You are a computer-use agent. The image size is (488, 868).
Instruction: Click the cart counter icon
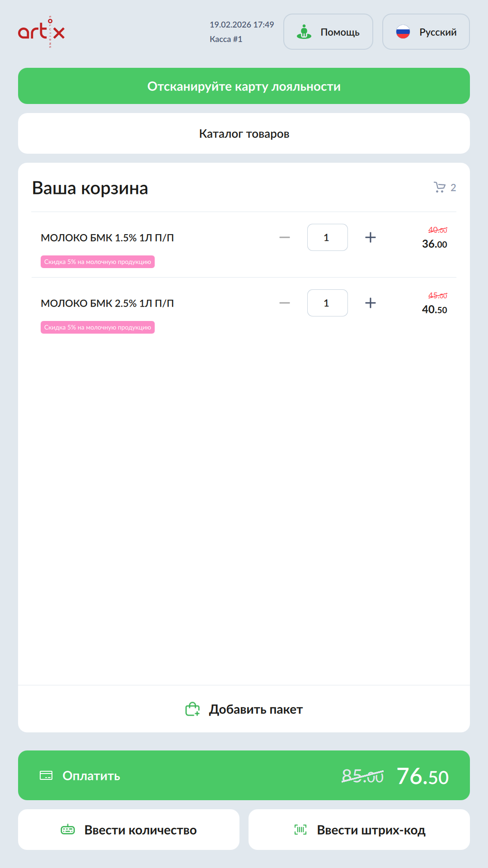click(440, 187)
